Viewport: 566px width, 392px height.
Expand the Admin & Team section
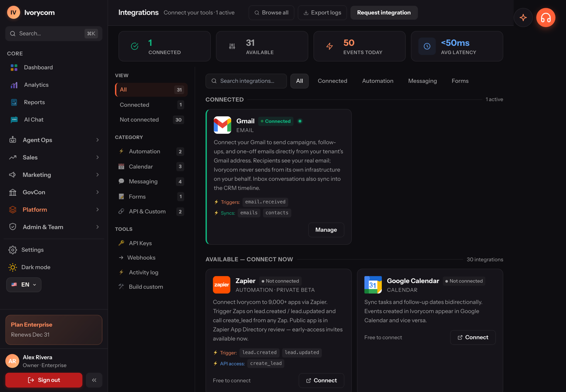54,227
